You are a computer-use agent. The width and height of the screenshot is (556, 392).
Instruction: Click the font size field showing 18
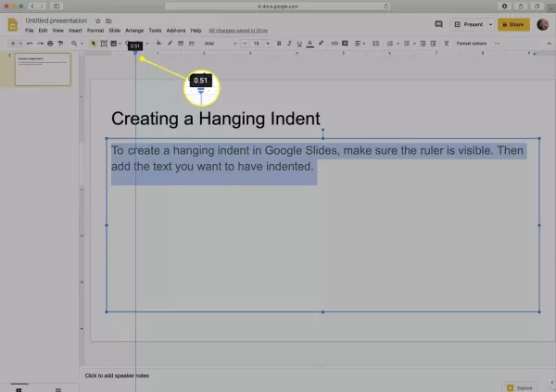tap(256, 44)
